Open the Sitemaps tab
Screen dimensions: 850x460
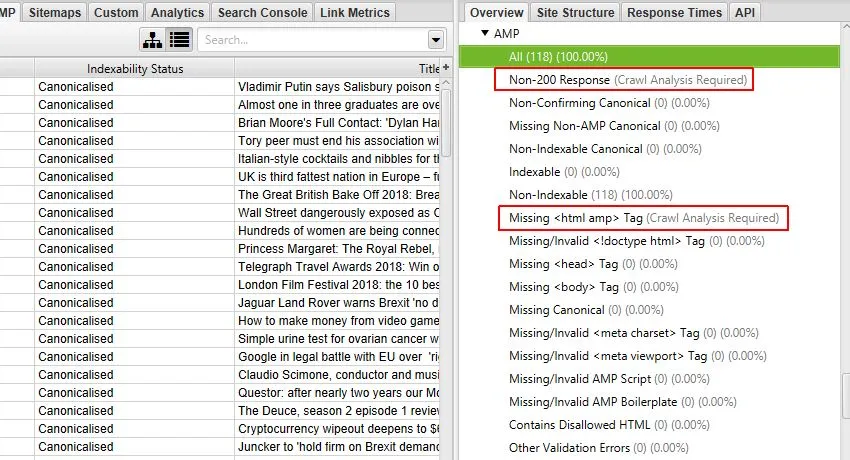(55, 12)
